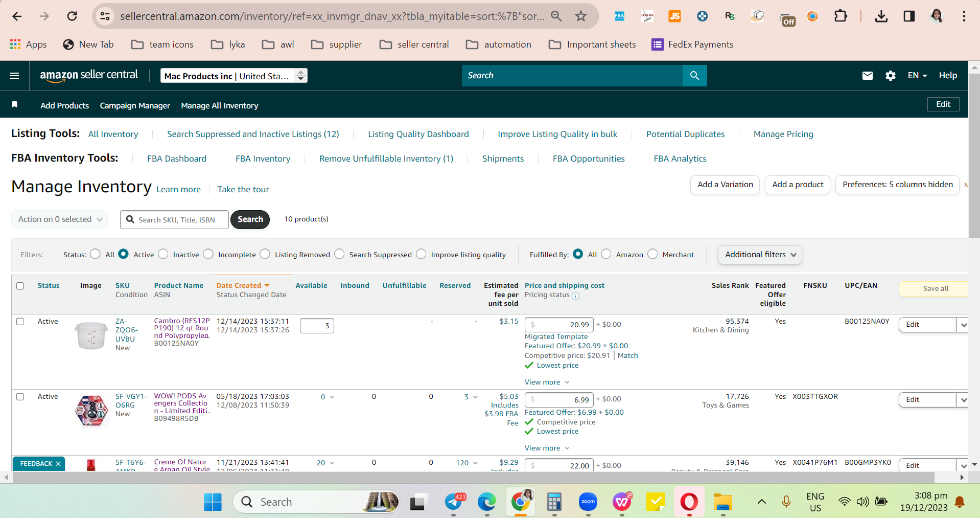Open Microsoft Edge from the taskbar
980x518 pixels.
tap(487, 502)
